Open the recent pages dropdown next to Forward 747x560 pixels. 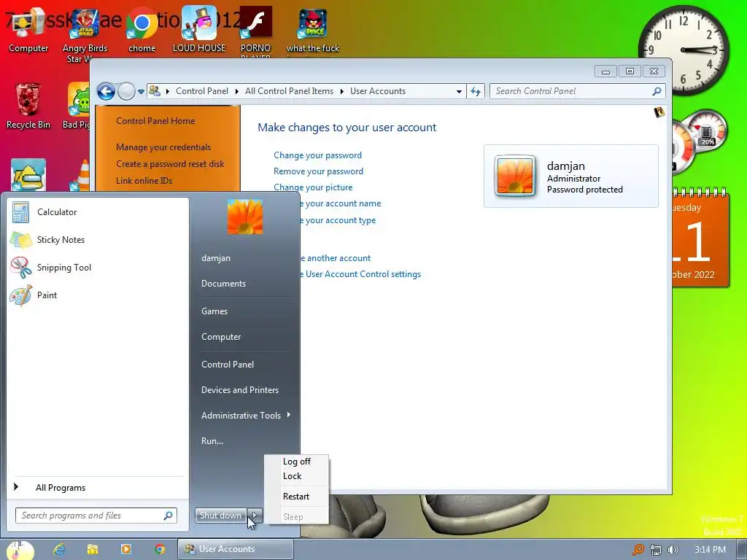click(x=141, y=91)
